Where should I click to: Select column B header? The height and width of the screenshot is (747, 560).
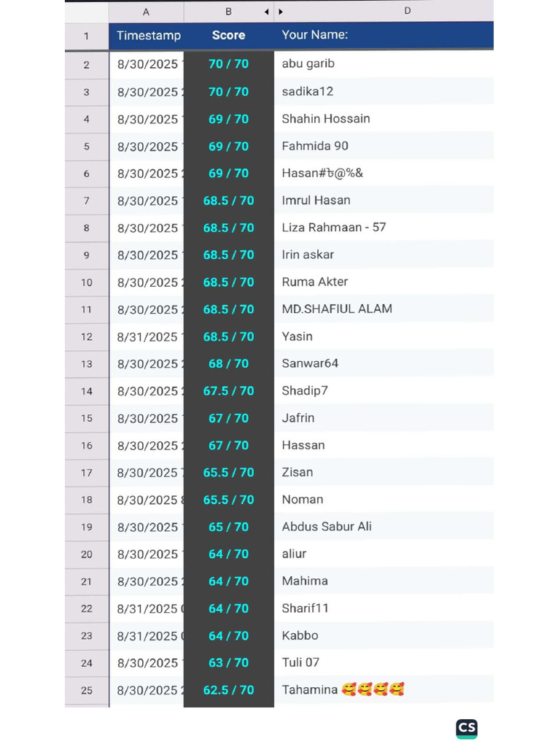[228, 12]
